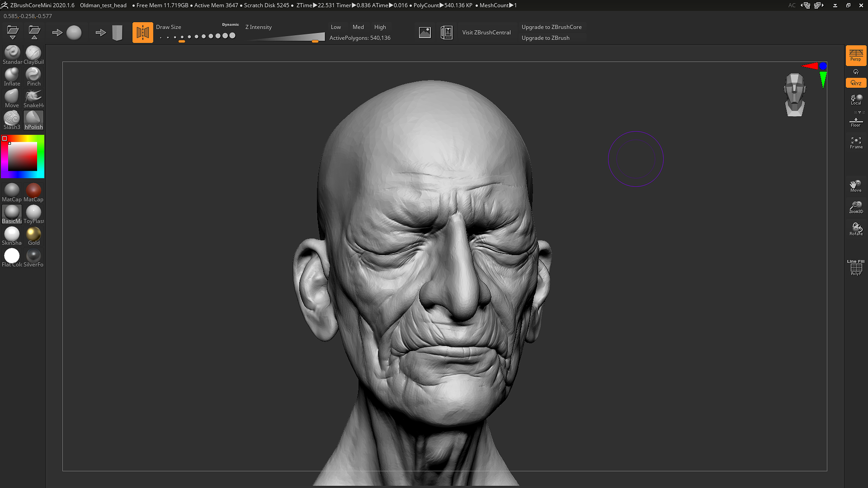This screenshot has width=868, height=488.
Task: Select the Pinch brush
Action: tap(33, 74)
